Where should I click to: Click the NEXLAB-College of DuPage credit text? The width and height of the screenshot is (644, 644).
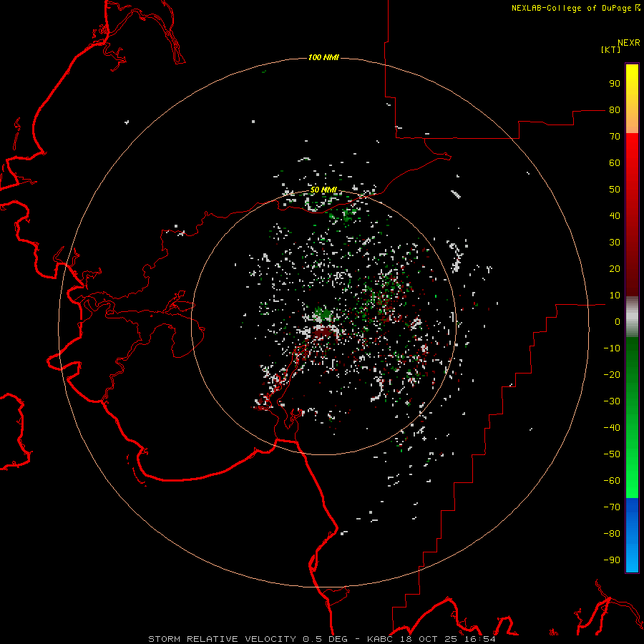(575, 8)
